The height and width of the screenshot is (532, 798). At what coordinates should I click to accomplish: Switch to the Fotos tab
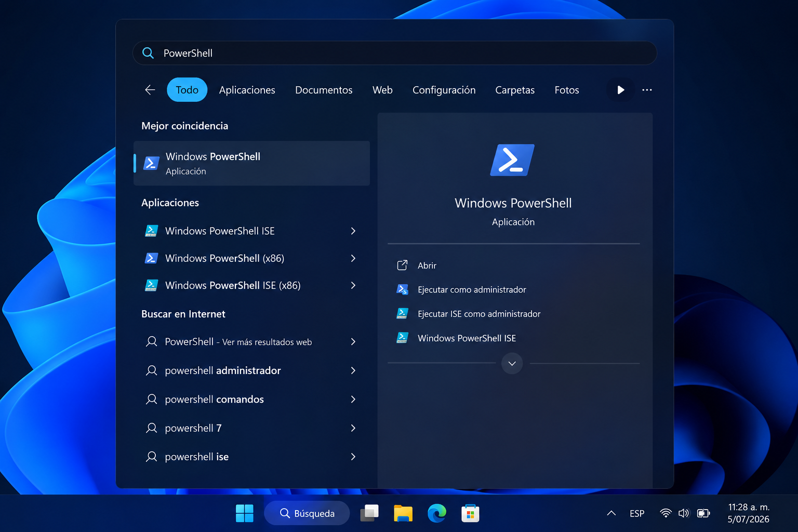(567, 90)
